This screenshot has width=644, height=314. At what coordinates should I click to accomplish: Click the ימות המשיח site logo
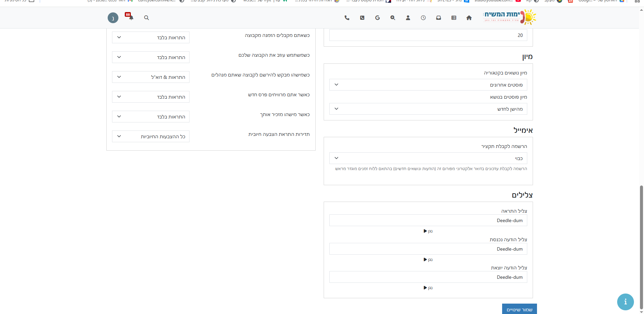(509, 17)
